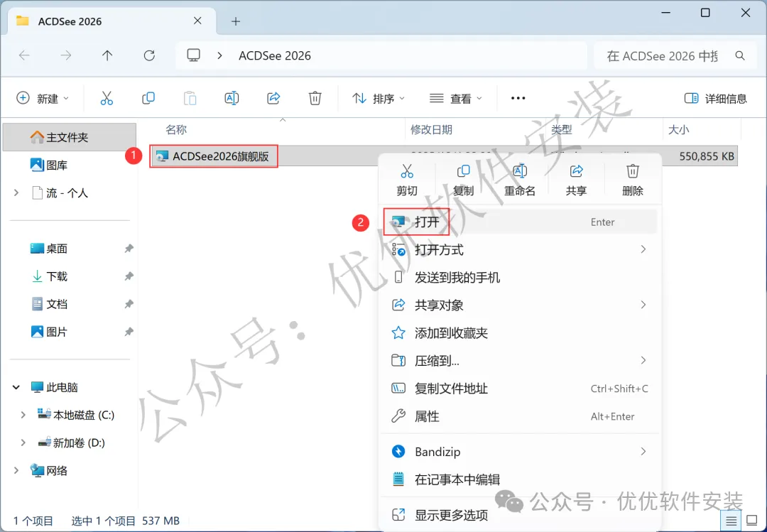This screenshot has height=532, width=767.
Task: Open the three-dots more options menu
Action: click(518, 98)
